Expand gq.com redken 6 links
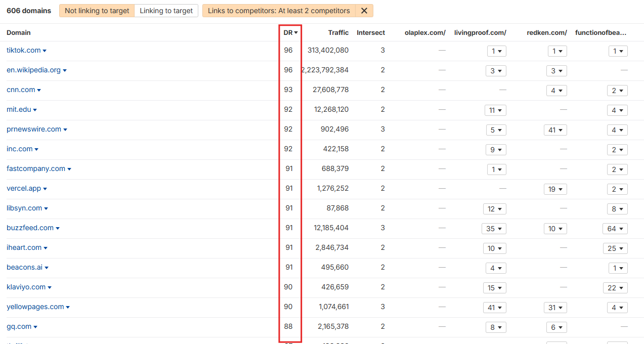This screenshot has width=644, height=344. [x=557, y=327]
